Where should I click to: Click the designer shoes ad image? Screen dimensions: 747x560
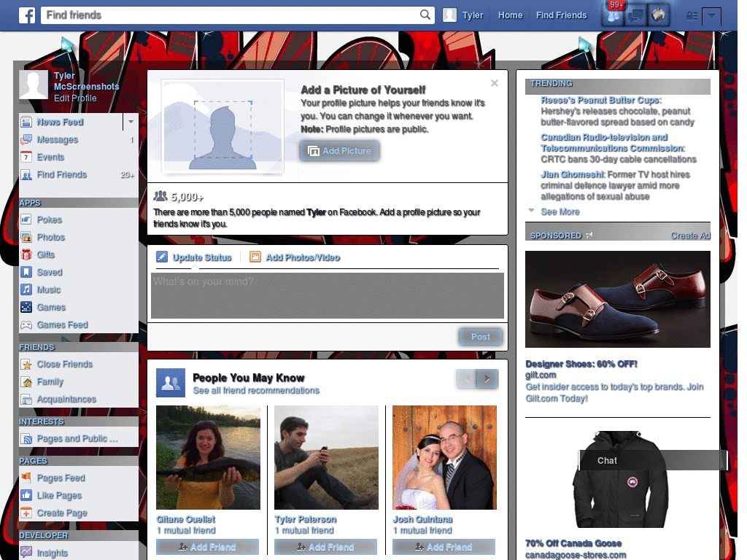618,300
